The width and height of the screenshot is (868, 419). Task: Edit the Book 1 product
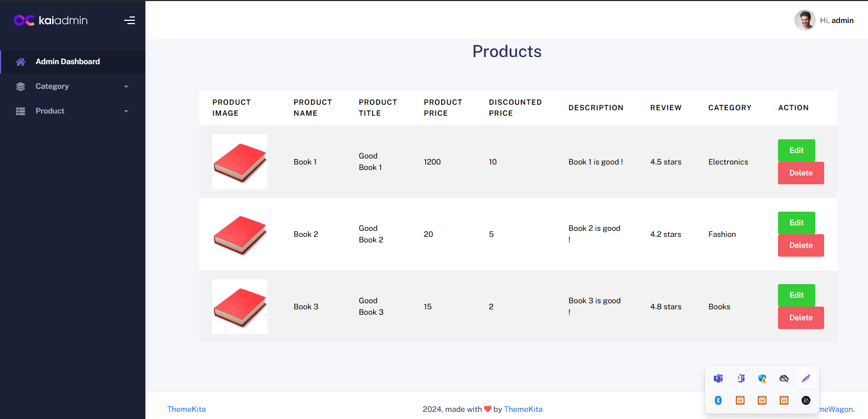click(x=796, y=150)
